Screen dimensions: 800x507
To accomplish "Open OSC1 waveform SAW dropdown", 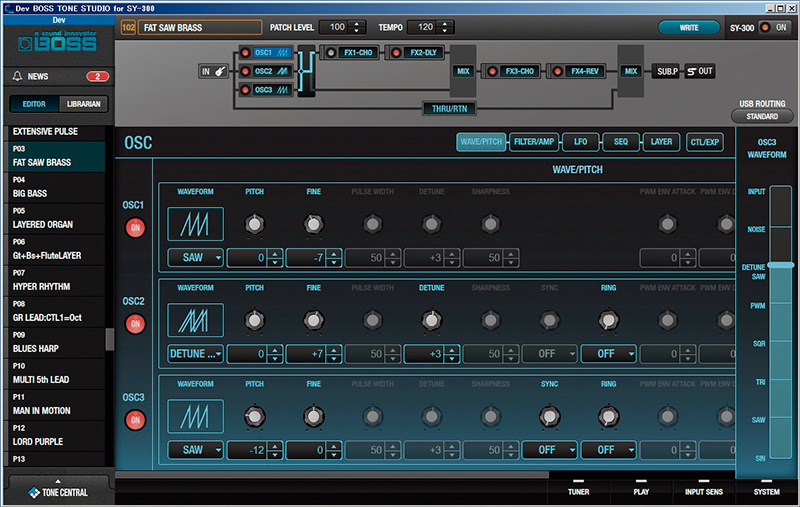I will [195, 258].
